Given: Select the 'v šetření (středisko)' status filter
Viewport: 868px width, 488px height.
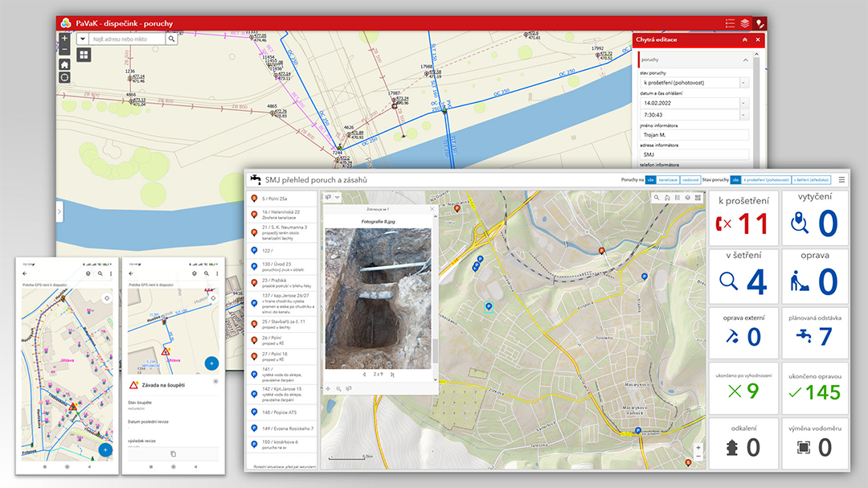Looking at the screenshot, I should [812, 179].
